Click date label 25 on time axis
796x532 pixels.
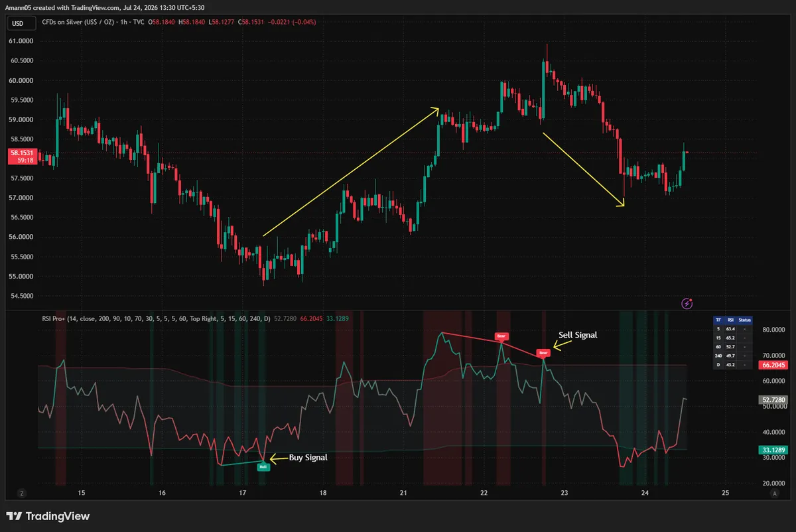pos(725,493)
